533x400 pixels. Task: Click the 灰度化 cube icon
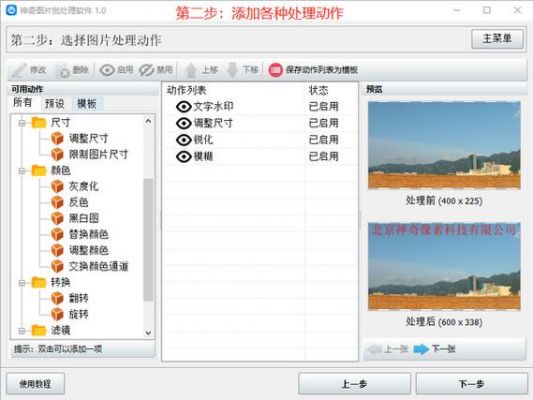57,186
